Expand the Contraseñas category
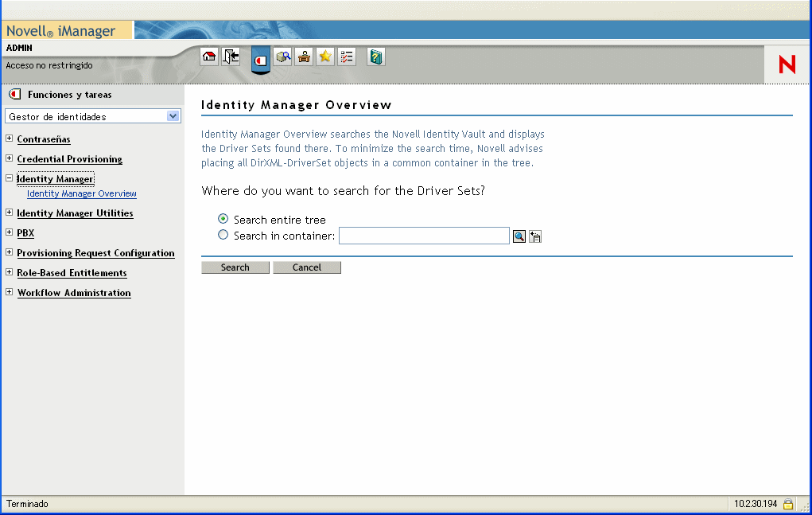Image resolution: width=812 pixels, height=515 pixels. (x=10, y=139)
